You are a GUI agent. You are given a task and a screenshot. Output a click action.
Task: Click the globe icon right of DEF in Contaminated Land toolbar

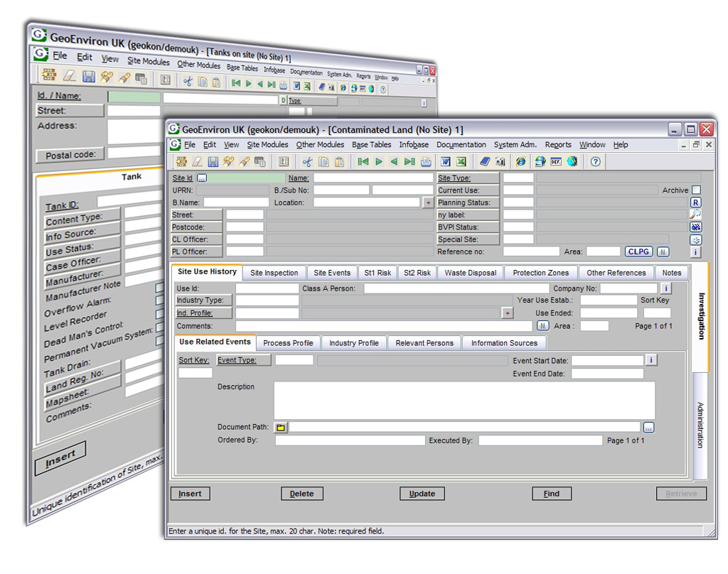pyautogui.click(x=572, y=161)
